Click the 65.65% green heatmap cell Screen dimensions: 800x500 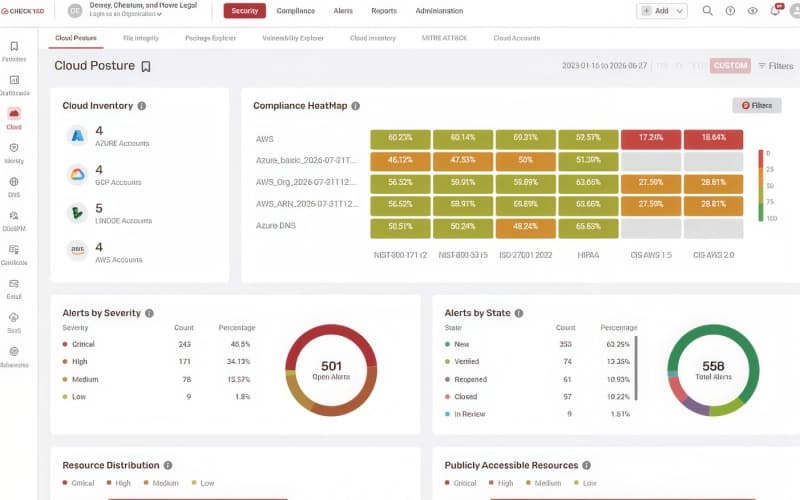click(x=588, y=229)
